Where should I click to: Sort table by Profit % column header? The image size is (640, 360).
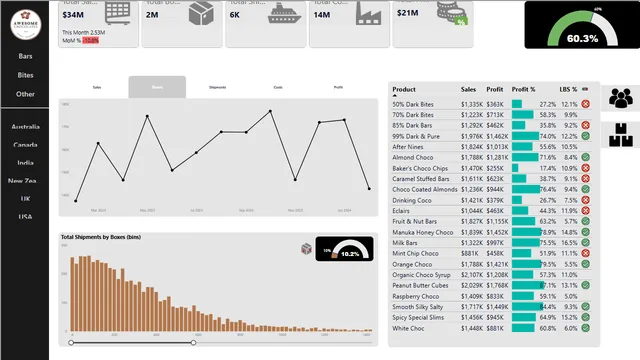click(x=524, y=89)
